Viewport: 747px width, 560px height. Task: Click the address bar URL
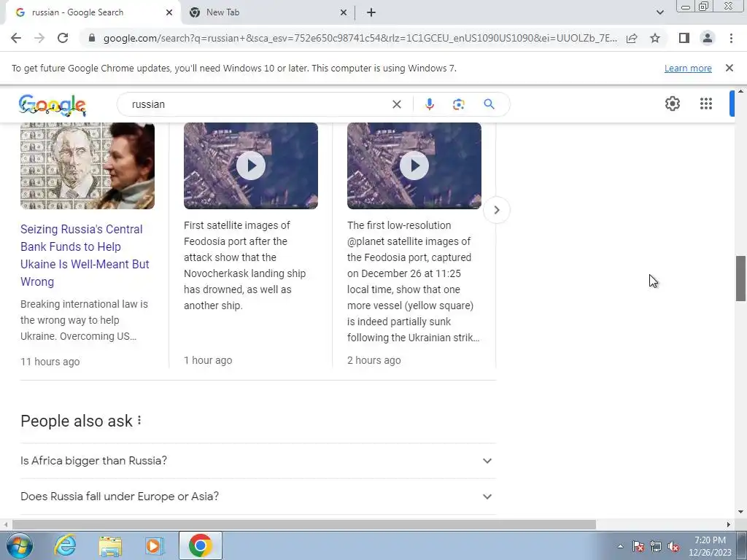(x=360, y=38)
